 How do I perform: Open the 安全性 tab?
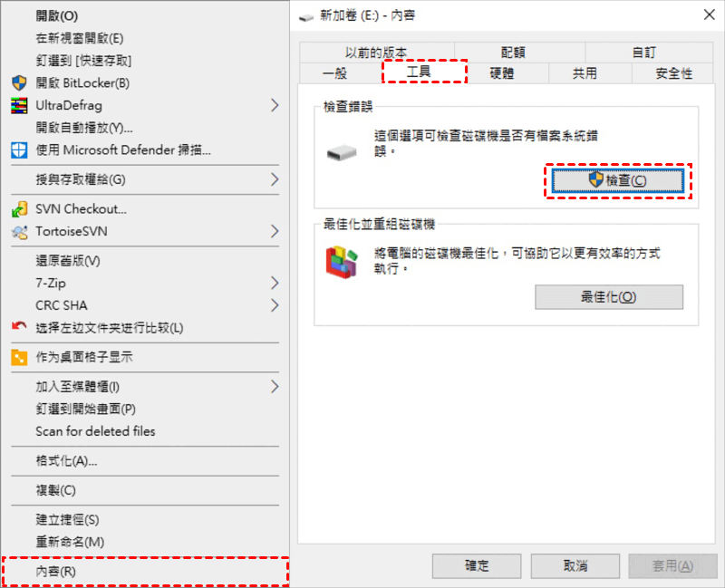point(673,73)
